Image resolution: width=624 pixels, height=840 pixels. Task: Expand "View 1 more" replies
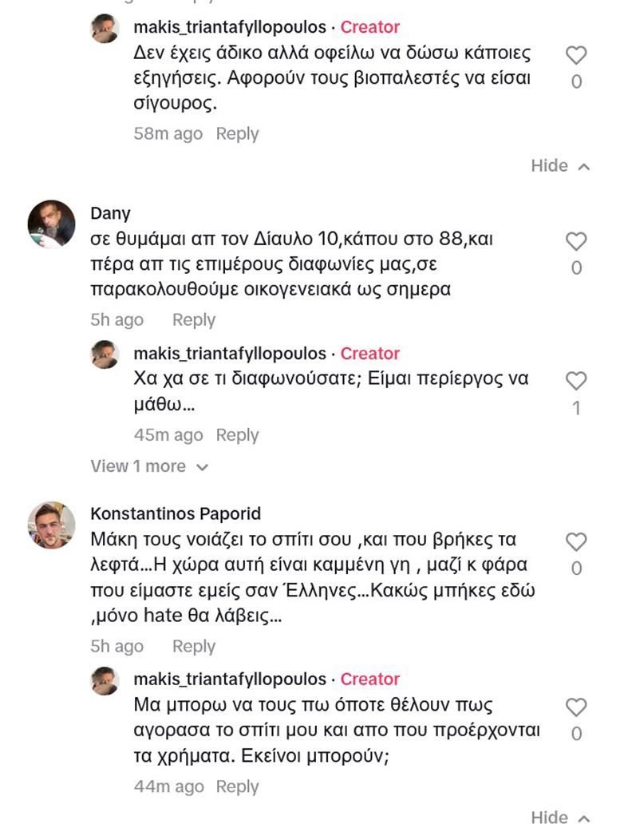tap(149, 466)
